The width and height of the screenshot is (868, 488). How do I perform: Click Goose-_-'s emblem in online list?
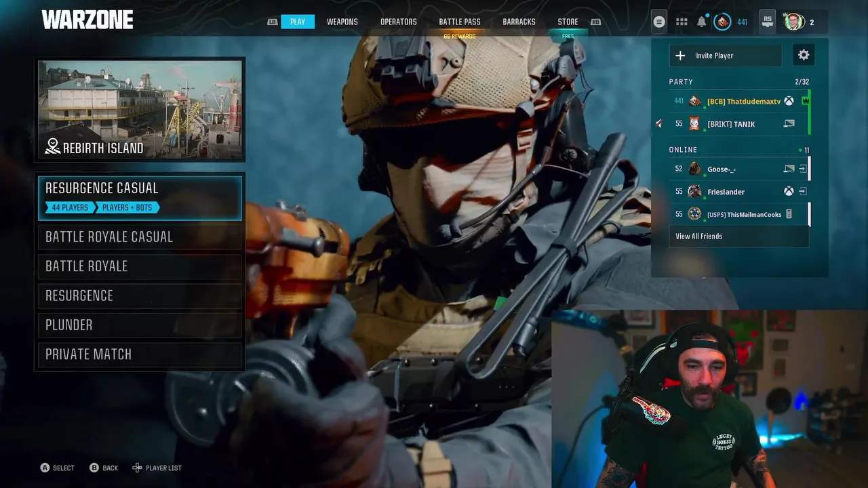pos(694,169)
